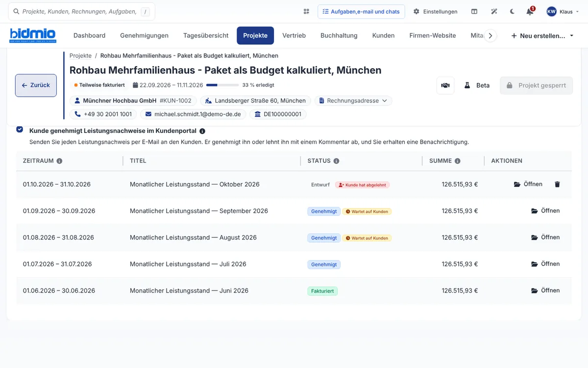
Task: Click Genehmigt badge in Juli 2026 row
Action: [x=324, y=264]
